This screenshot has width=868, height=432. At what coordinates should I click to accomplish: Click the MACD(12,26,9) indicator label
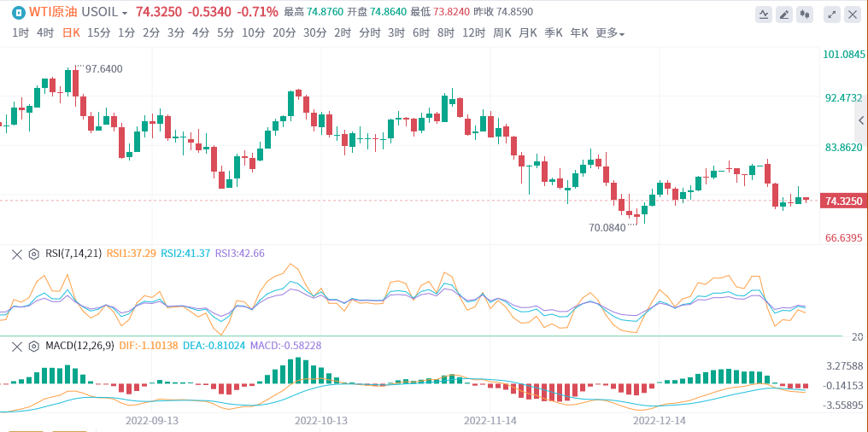(79, 347)
